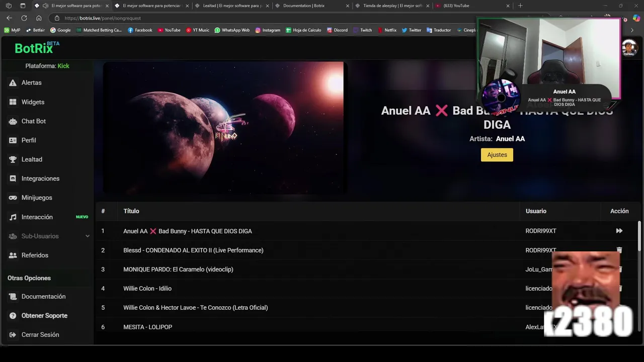
Task: Open Matched Betting Ca... bookmark
Action: point(99,30)
